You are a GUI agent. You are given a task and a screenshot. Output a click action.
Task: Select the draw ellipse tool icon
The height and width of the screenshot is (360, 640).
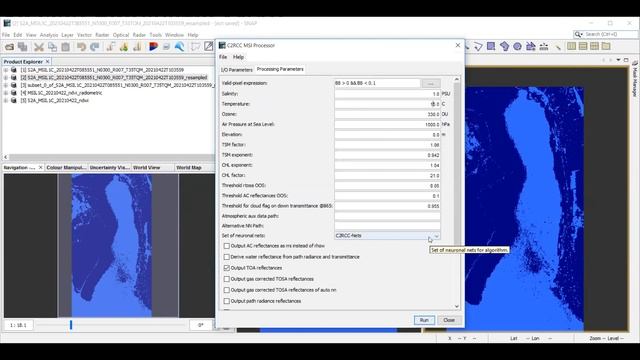pos(518,47)
